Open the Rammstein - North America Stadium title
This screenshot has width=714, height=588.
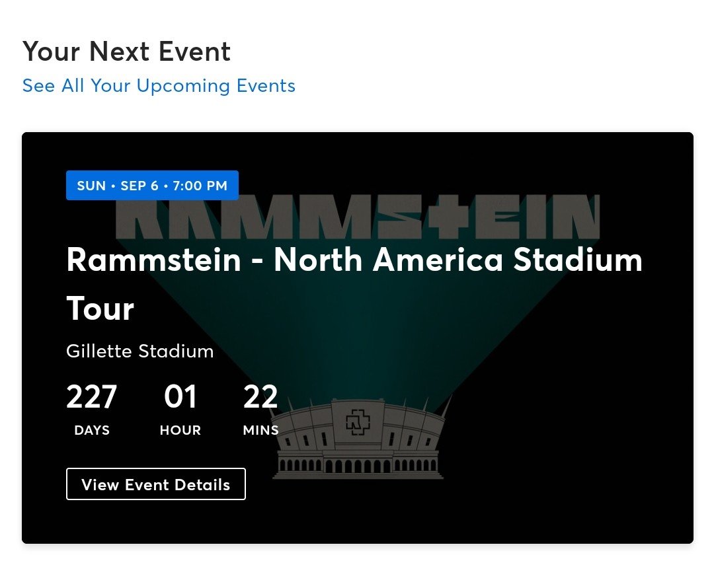pyautogui.click(x=354, y=260)
